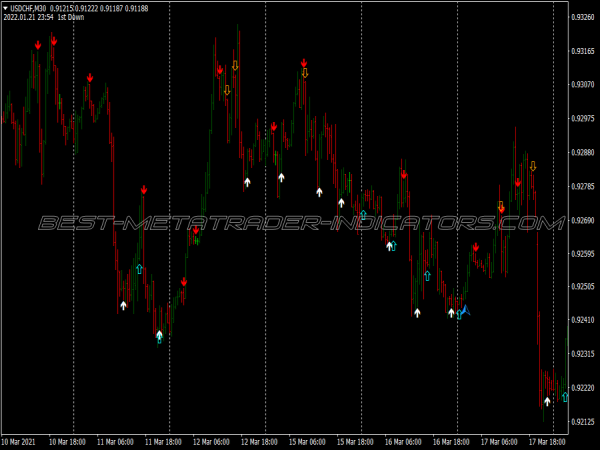Click the '16 Mar 06:00' time label
This screenshot has width=600, height=450.
coord(403,442)
